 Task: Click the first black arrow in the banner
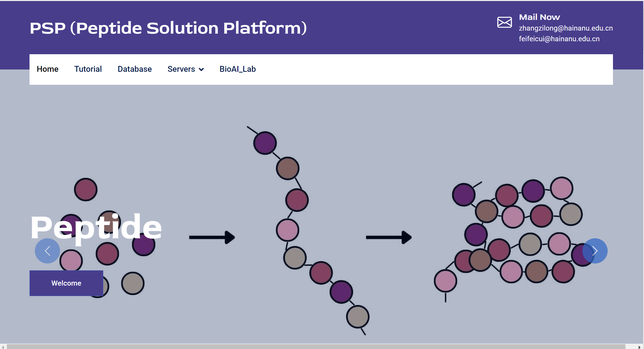(212, 237)
